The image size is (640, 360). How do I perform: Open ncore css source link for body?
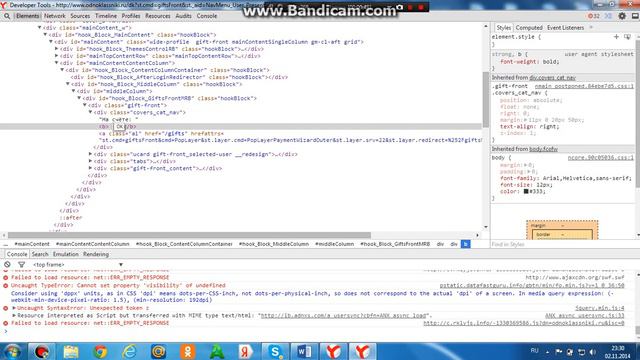click(600, 158)
